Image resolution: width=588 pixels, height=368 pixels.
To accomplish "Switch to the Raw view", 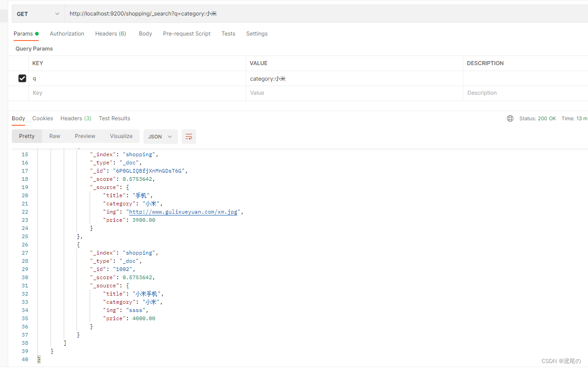I will coord(55,136).
